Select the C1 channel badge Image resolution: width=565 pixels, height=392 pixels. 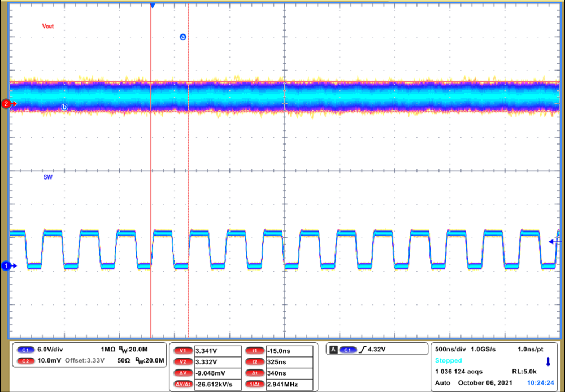(x=25, y=350)
